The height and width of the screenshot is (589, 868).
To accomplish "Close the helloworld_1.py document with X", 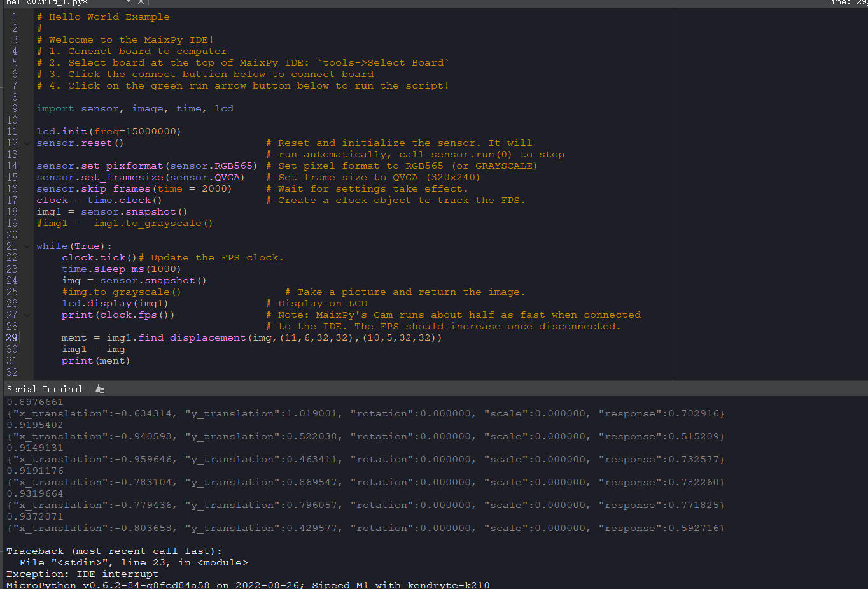I will [x=141, y=3].
